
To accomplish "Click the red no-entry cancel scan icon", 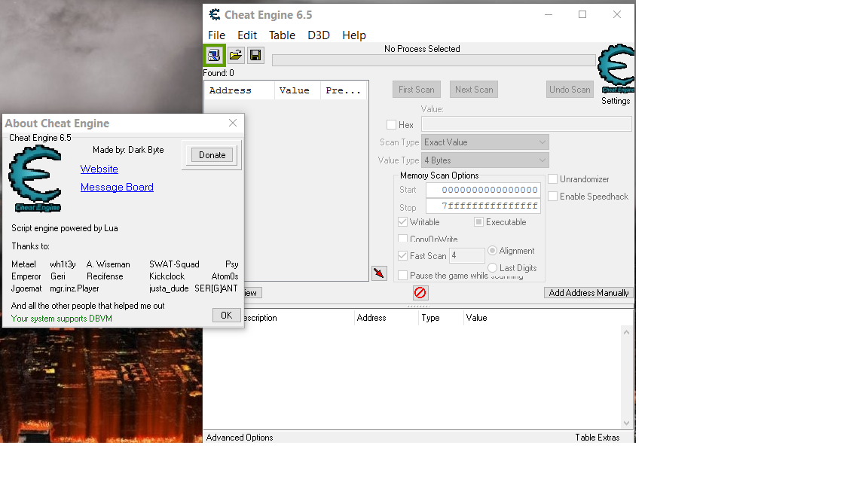I will [420, 293].
